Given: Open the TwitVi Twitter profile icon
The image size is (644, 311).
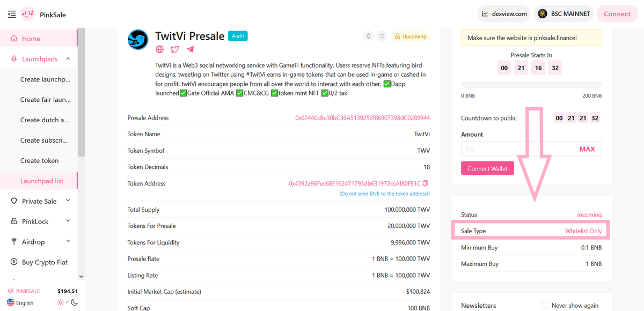Looking at the screenshot, I should click(x=175, y=49).
